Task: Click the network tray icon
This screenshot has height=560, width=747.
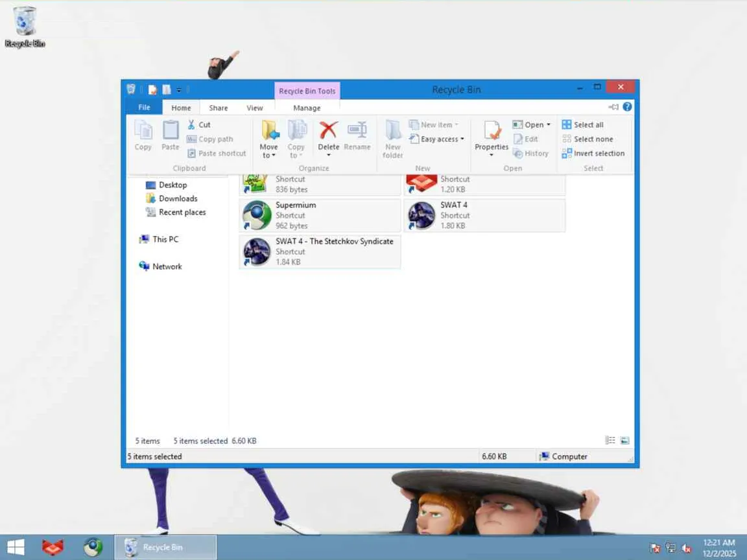Action: tap(670, 548)
